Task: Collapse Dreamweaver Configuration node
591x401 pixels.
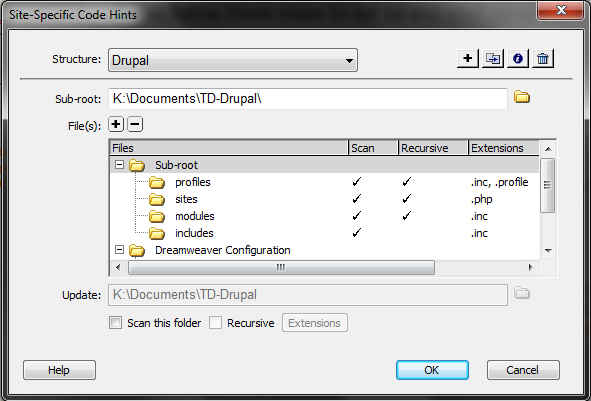Action: [119, 249]
